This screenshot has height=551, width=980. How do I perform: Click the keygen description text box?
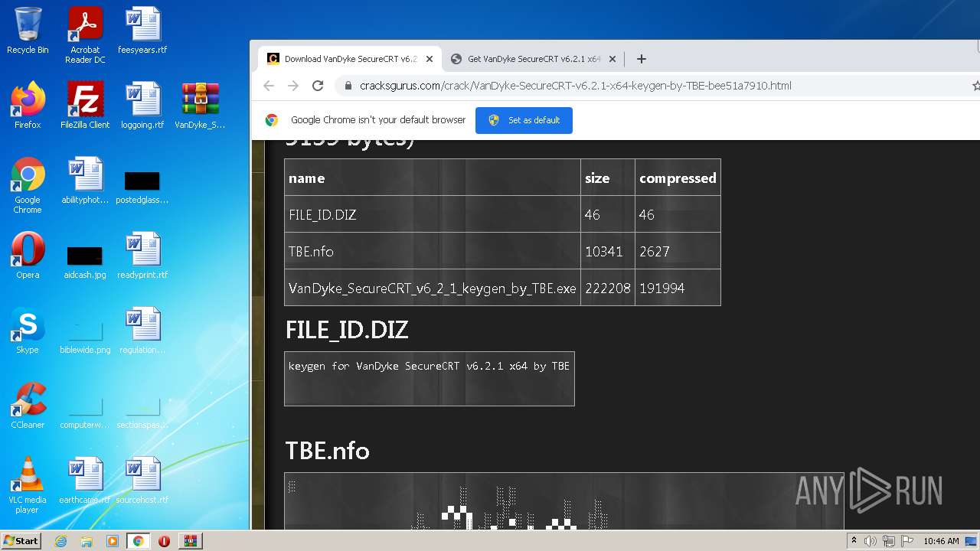(430, 379)
